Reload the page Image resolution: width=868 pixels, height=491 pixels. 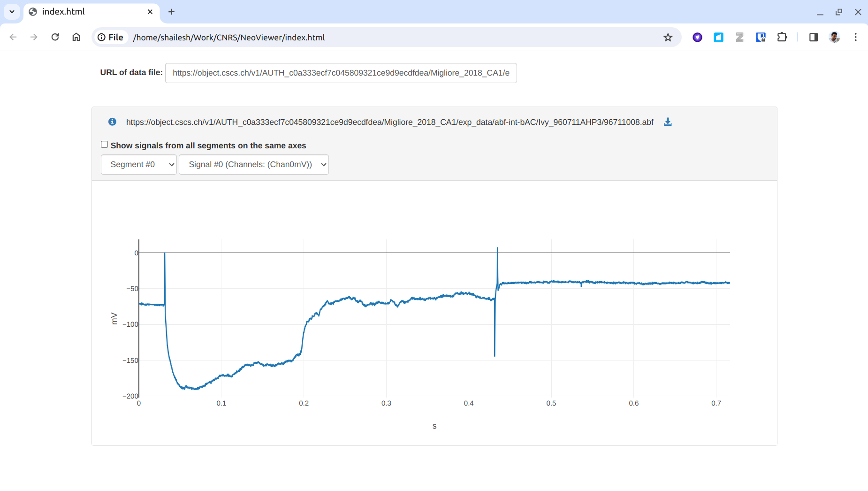(55, 38)
